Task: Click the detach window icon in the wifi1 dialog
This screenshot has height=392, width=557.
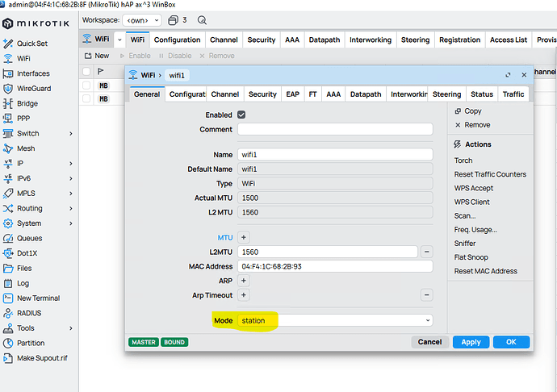Action: (x=508, y=75)
